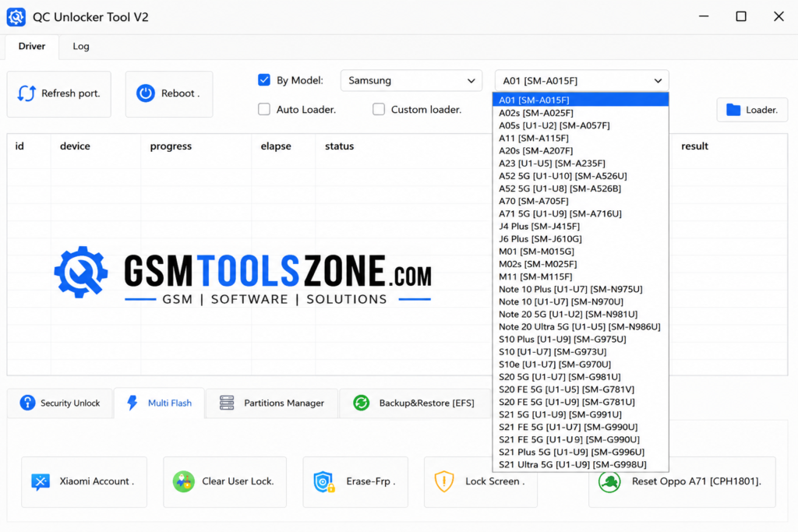798x532 pixels.
Task: Select A52 5G [U1-U10] [SM-A526U]
Action: [x=581, y=176]
